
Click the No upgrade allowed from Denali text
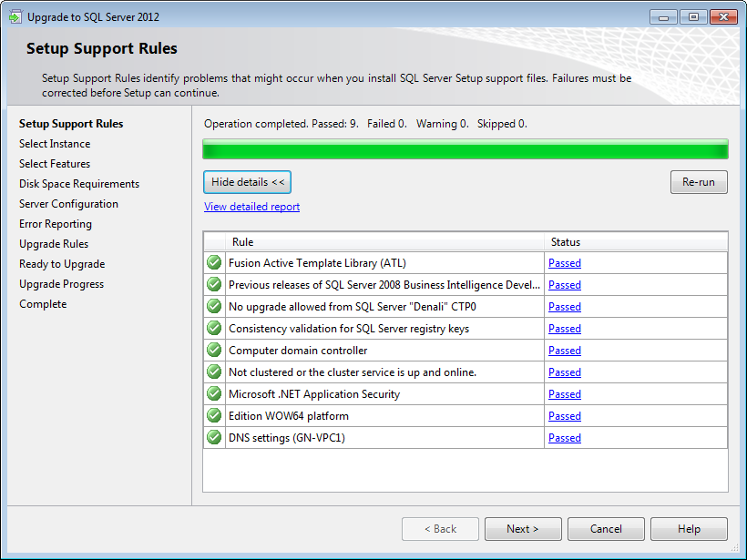pyautogui.click(x=352, y=307)
